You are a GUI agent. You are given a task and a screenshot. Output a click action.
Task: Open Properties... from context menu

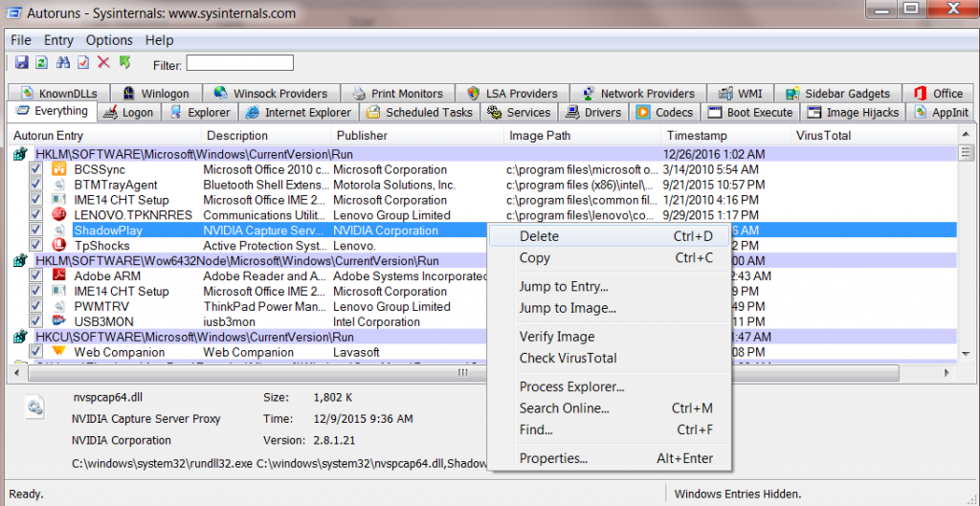(x=610, y=458)
